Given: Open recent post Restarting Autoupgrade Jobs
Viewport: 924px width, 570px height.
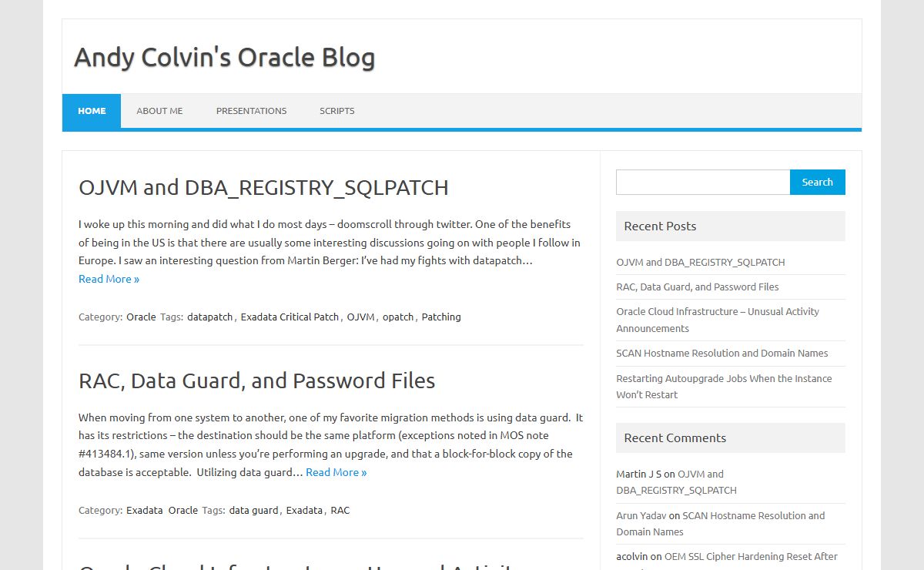Looking at the screenshot, I should (x=724, y=386).
